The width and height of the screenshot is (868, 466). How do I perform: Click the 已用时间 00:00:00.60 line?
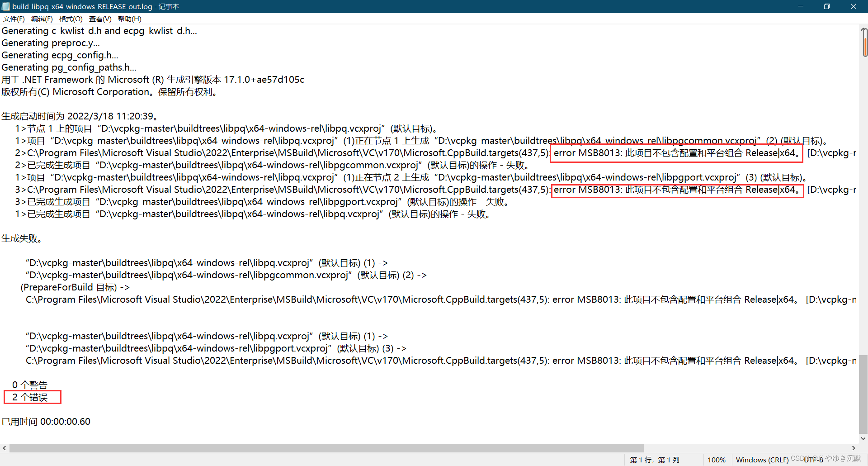pos(46,422)
